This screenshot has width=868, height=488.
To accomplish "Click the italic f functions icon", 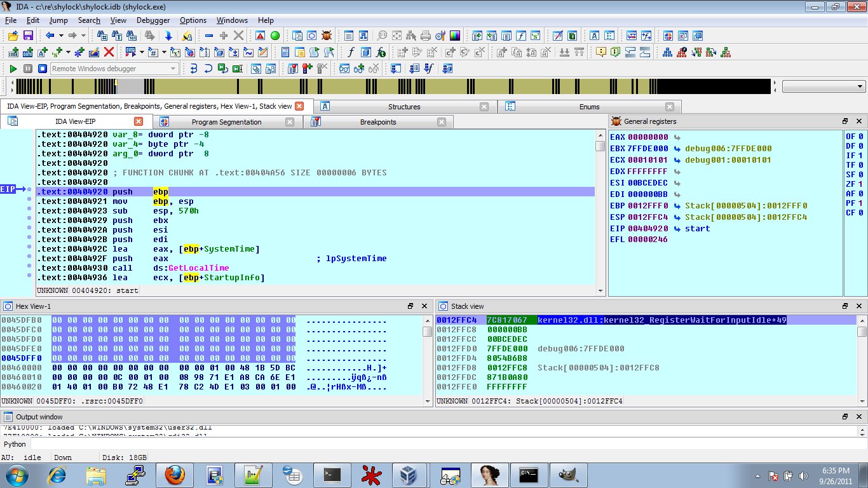I will click(x=350, y=52).
